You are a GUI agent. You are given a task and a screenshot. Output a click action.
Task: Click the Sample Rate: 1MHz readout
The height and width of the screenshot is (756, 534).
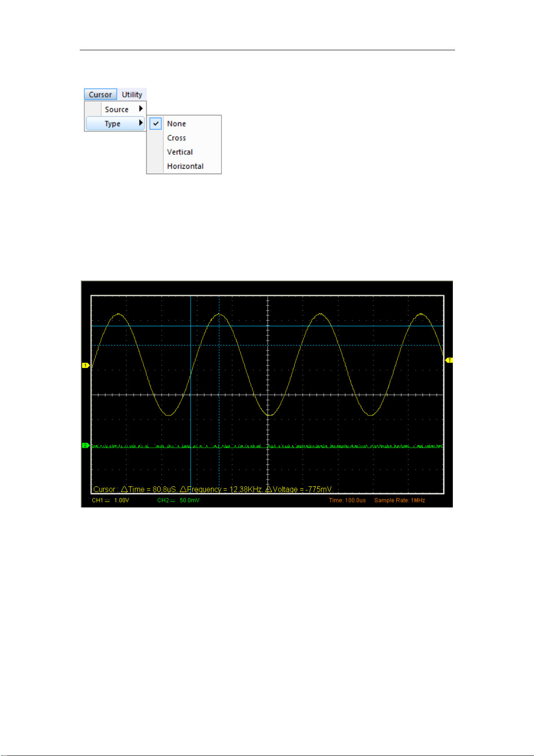coord(399,500)
